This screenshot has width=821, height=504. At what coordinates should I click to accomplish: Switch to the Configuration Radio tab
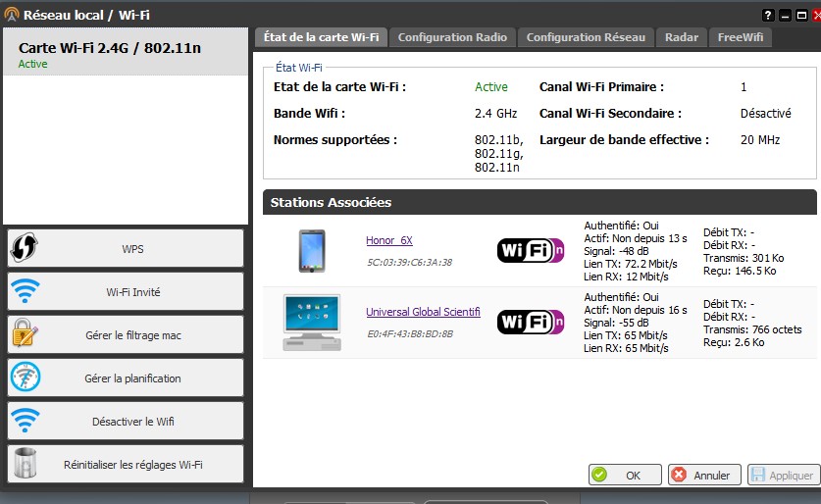[452, 37]
